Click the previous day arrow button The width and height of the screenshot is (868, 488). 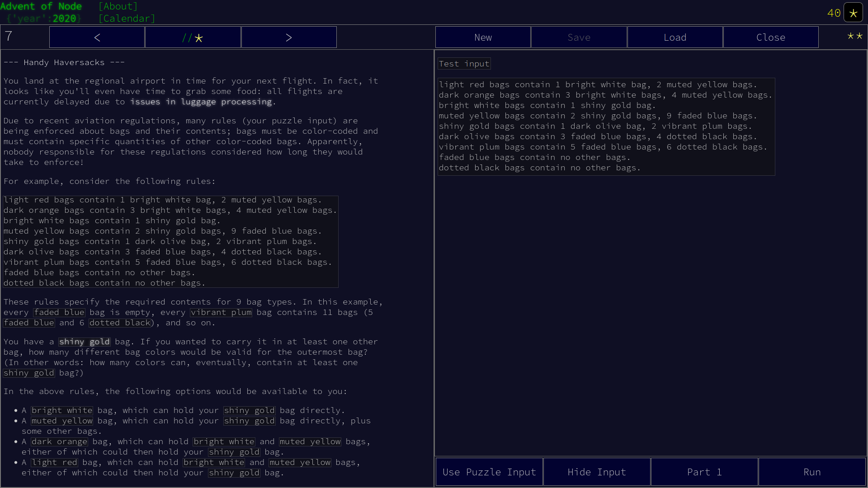(97, 37)
